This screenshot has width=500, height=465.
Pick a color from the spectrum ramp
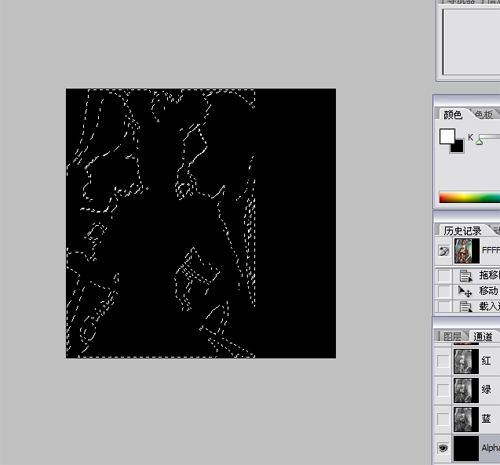pos(470,197)
